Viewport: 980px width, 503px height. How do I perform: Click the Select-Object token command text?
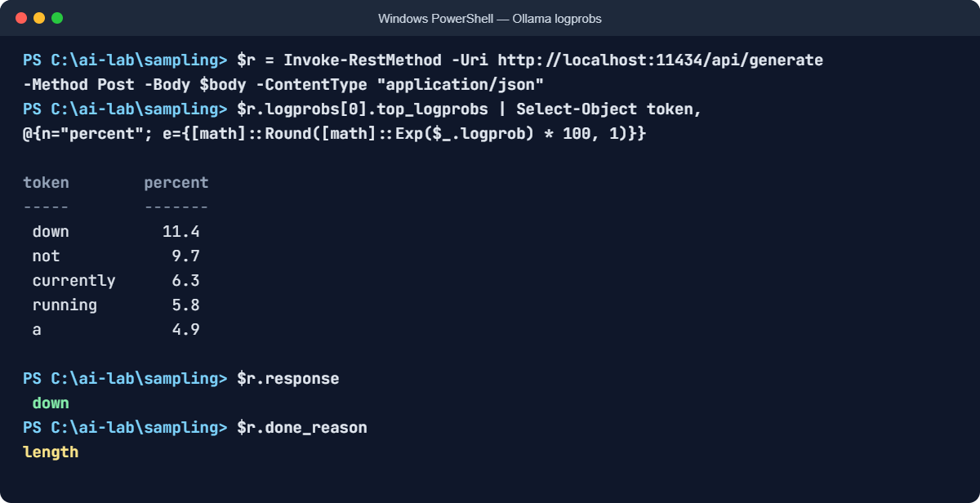[609, 109]
